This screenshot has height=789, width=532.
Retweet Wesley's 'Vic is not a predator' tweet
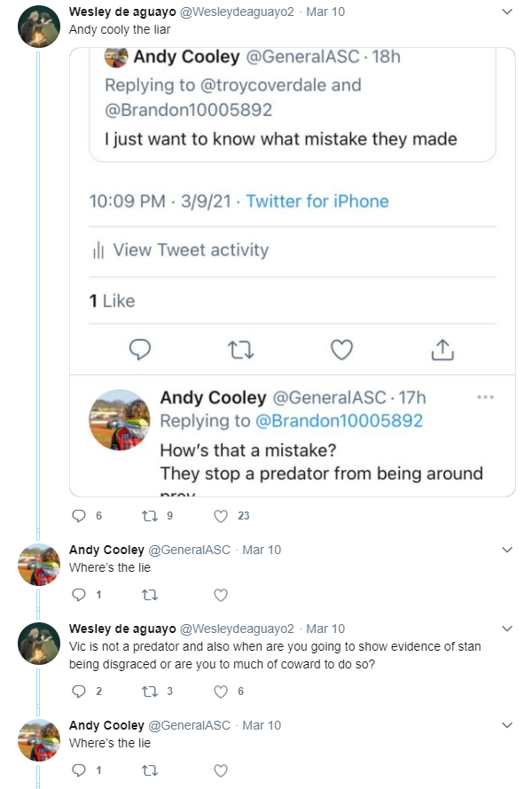(x=150, y=691)
